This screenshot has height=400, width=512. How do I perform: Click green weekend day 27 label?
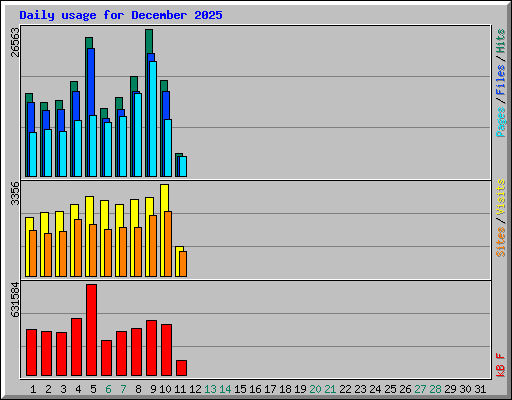tap(420, 389)
